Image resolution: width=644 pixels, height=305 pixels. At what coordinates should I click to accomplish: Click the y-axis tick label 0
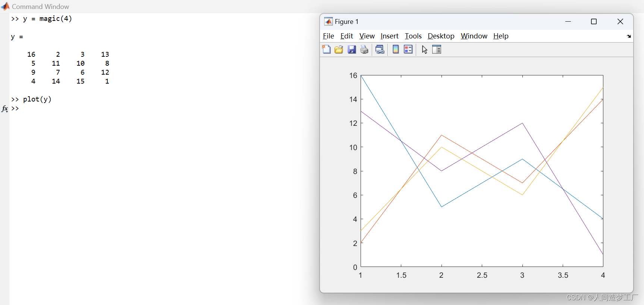coord(355,267)
